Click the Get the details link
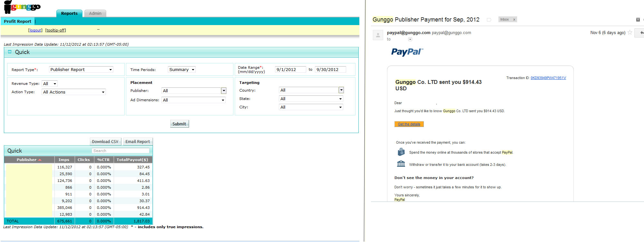 (409, 124)
